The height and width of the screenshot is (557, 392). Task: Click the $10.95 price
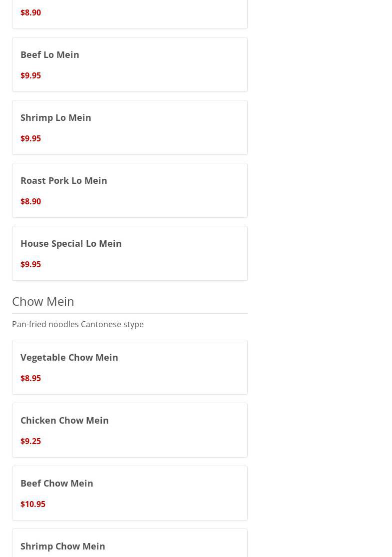[33, 504]
